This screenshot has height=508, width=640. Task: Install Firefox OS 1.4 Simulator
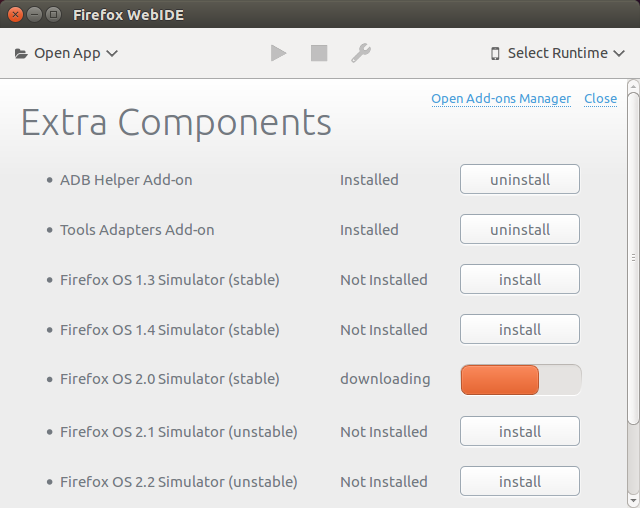[x=520, y=329]
